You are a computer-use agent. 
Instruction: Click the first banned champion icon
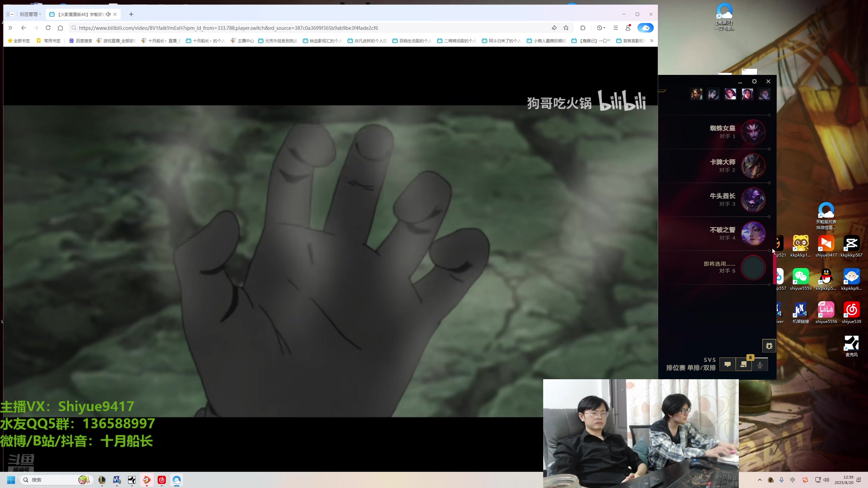tap(696, 94)
